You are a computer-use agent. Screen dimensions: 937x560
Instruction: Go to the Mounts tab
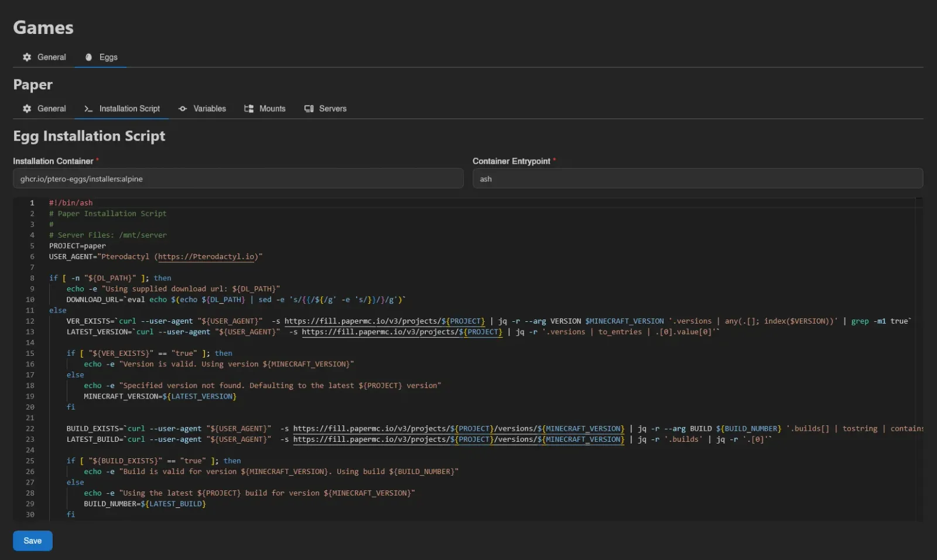pyautogui.click(x=265, y=109)
